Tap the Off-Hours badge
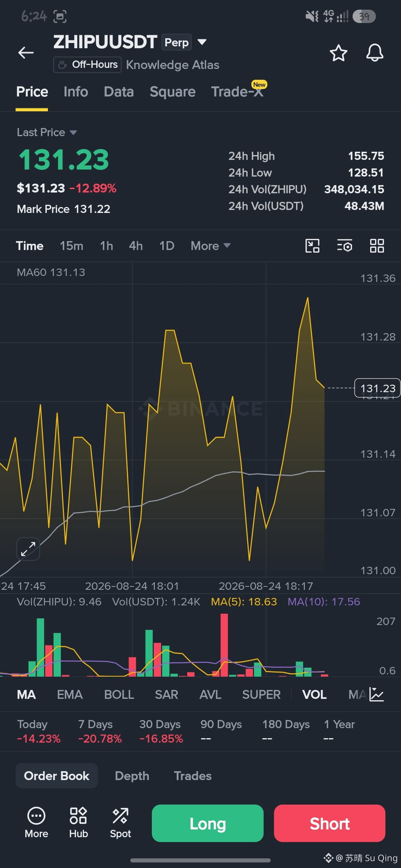 pos(87,65)
